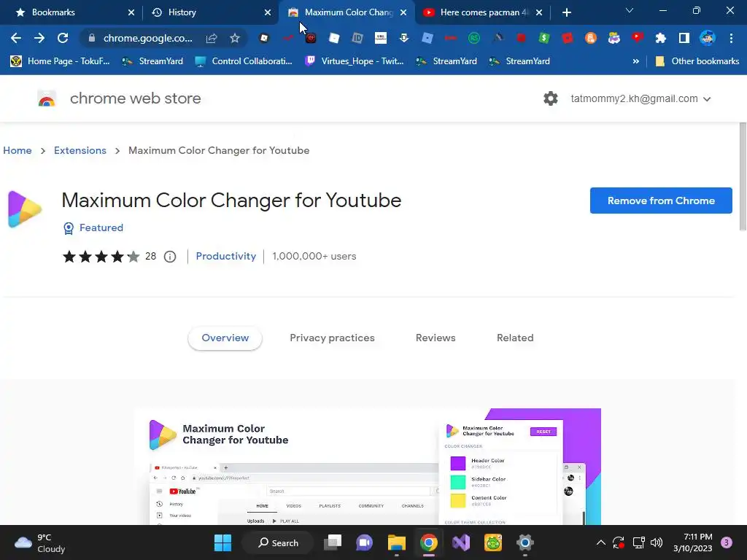Open a new browser tab

[x=566, y=12]
